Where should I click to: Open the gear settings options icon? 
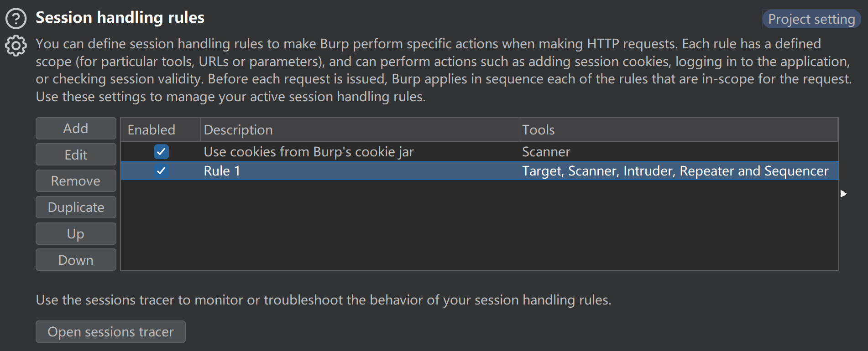click(x=16, y=45)
